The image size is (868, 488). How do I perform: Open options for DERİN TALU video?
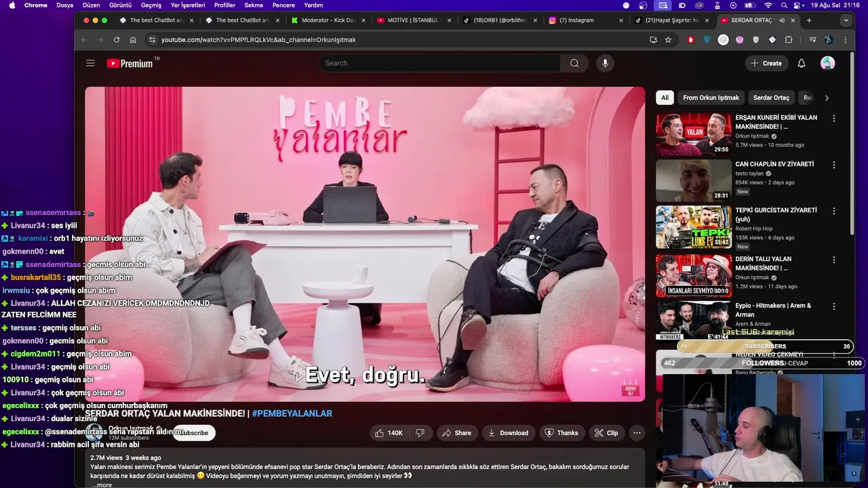tap(833, 260)
